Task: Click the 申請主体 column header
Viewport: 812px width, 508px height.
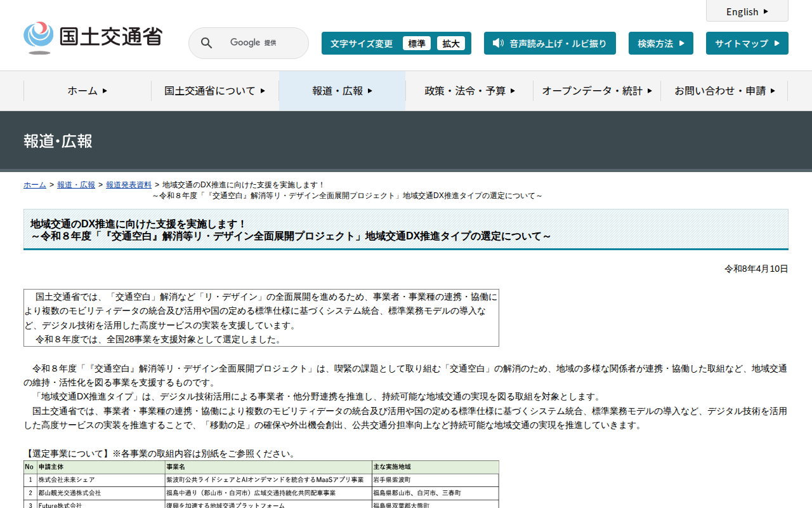Action: click(x=100, y=467)
